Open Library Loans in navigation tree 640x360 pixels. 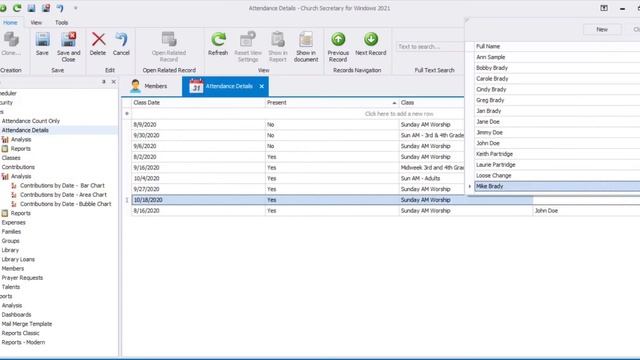pyautogui.click(x=18, y=259)
